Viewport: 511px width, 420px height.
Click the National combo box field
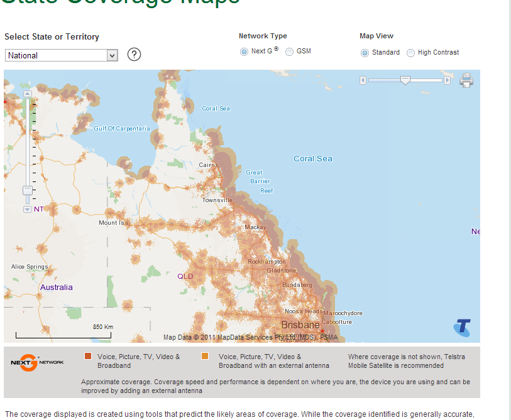(61, 55)
